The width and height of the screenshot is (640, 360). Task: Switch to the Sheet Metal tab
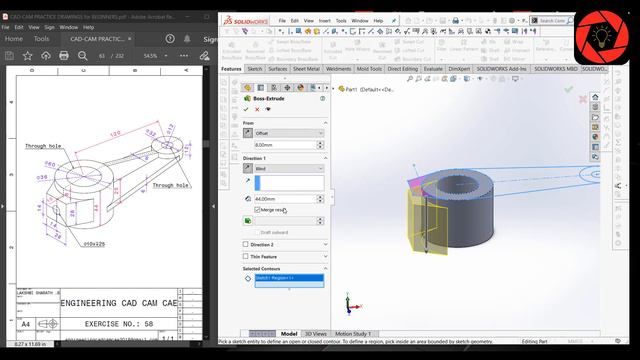tap(306, 69)
